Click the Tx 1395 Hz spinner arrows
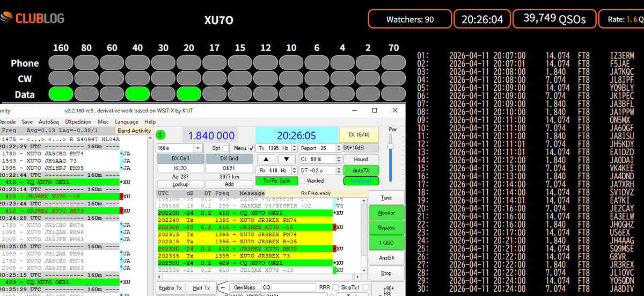644x296 pixels. 294,148
